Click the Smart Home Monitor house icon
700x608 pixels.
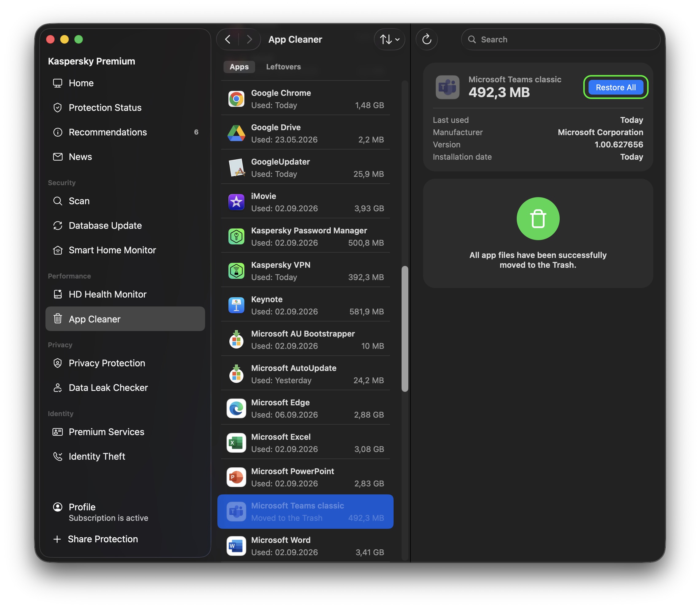coord(58,250)
